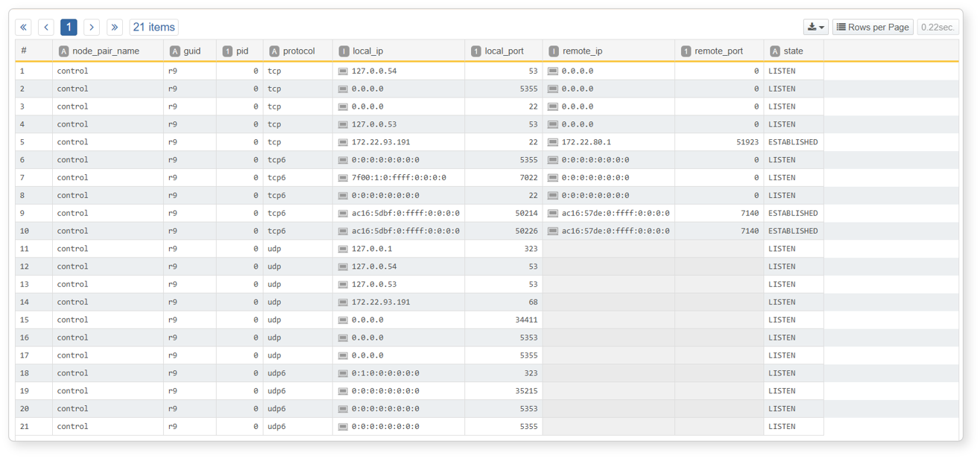Viewport: 980px width, 458px height.
Task: Select remote port value 51923
Action: pyautogui.click(x=747, y=142)
